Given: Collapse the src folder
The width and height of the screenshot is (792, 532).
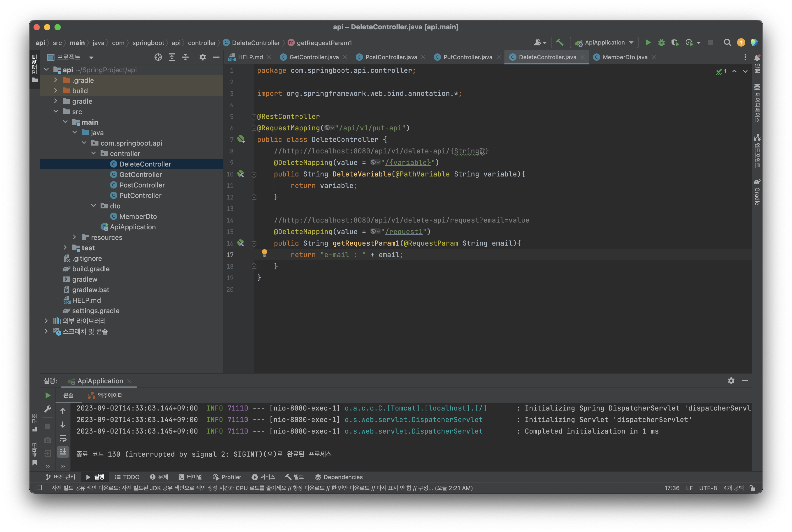Looking at the screenshot, I should [56, 112].
